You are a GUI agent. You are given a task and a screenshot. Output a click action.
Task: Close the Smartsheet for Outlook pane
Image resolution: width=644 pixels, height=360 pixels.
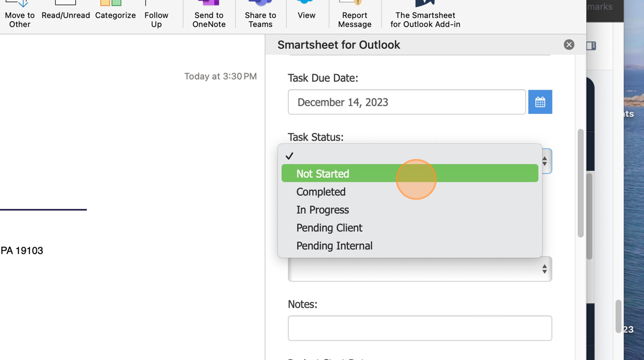(x=569, y=45)
